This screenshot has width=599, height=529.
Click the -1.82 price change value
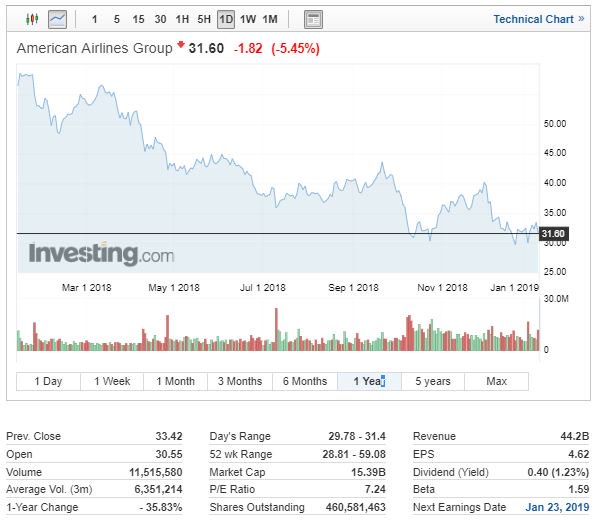248,49
